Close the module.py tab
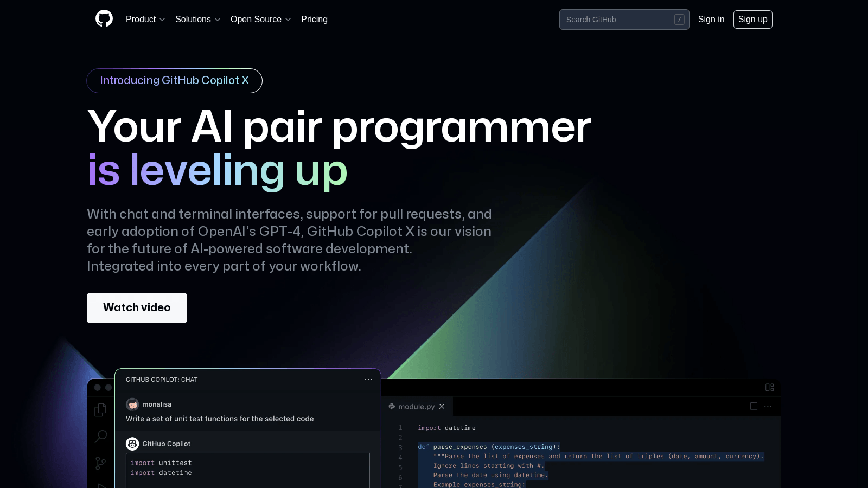Image resolution: width=868 pixels, height=488 pixels. coord(442,407)
